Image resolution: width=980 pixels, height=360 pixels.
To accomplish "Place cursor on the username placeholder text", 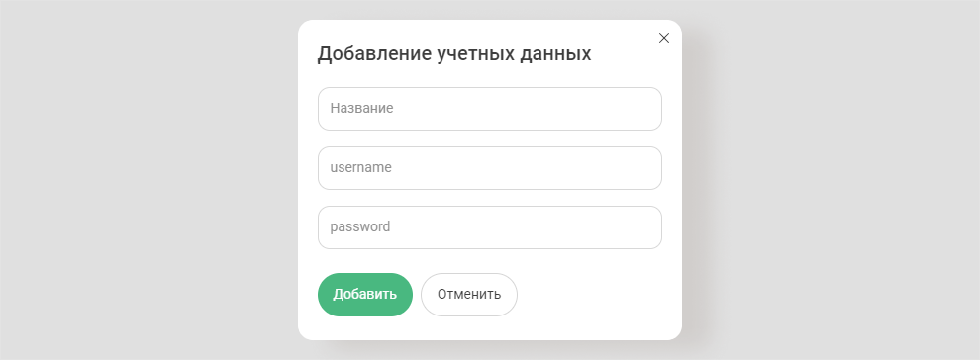I will click(361, 167).
